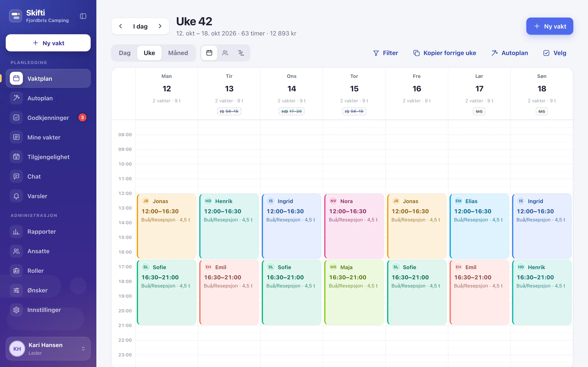588x367 pixels.
Task: Switch to employees view icon
Action: [x=225, y=53]
